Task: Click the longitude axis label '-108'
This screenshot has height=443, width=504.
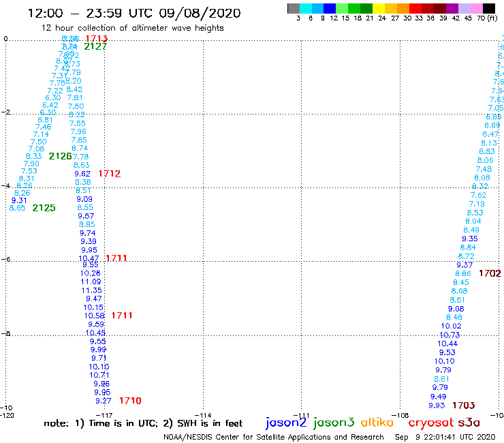Action: coord(400,415)
